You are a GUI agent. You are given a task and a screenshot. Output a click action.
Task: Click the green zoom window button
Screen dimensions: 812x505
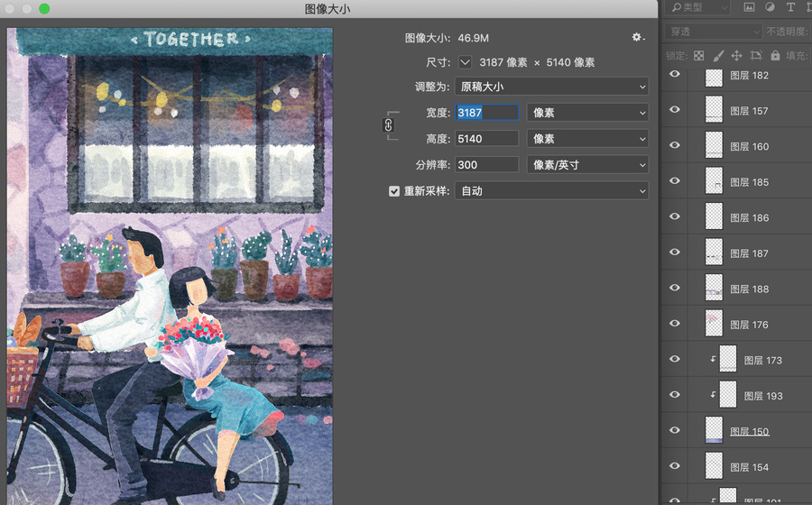tap(44, 9)
